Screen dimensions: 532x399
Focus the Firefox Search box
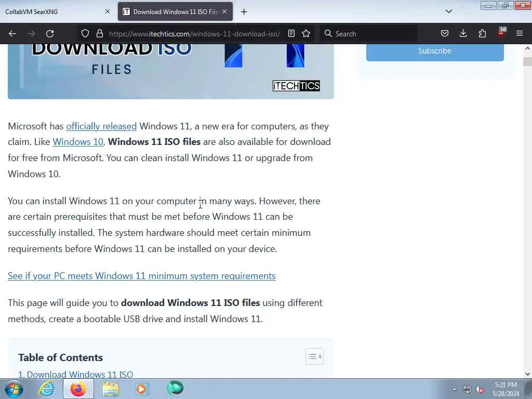pyautogui.click(x=368, y=34)
